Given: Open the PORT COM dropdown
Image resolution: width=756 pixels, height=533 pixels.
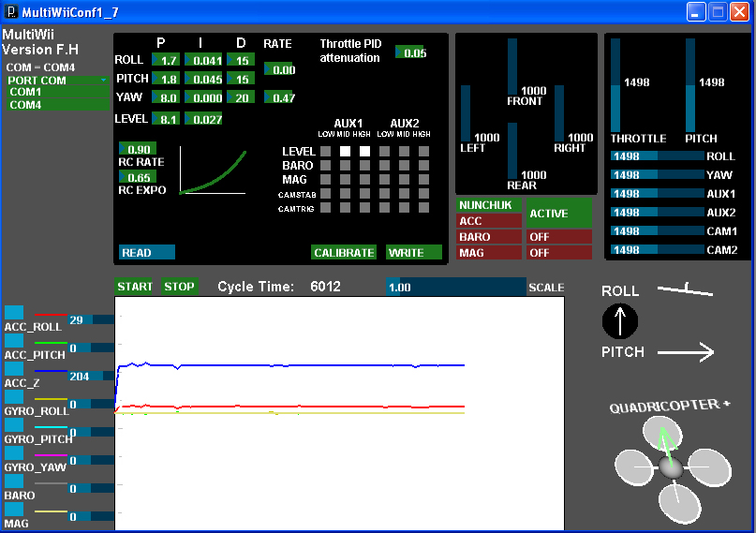Looking at the screenshot, I should click(x=57, y=81).
